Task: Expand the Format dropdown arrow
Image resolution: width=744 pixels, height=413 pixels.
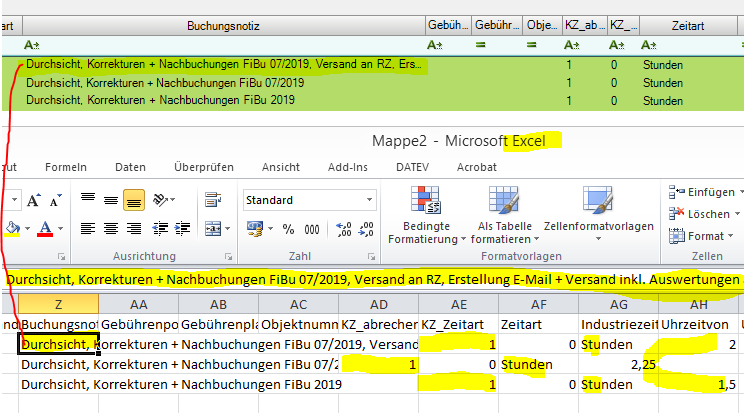Action: click(x=730, y=236)
